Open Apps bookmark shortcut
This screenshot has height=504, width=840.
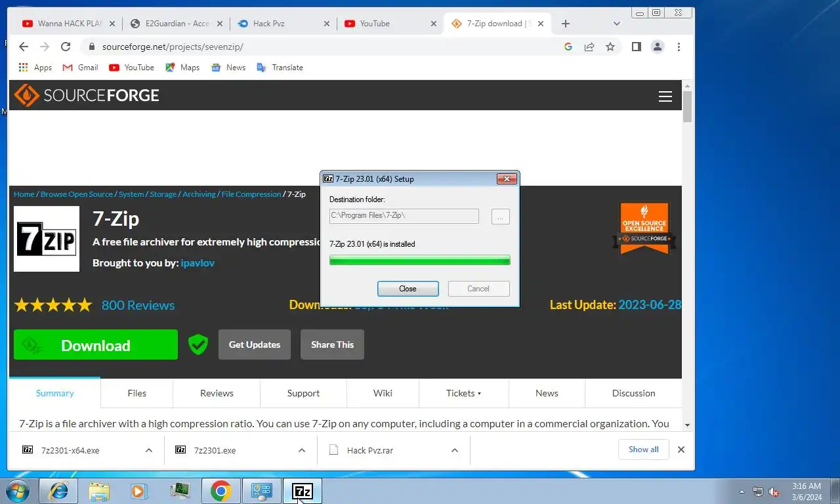[35, 68]
